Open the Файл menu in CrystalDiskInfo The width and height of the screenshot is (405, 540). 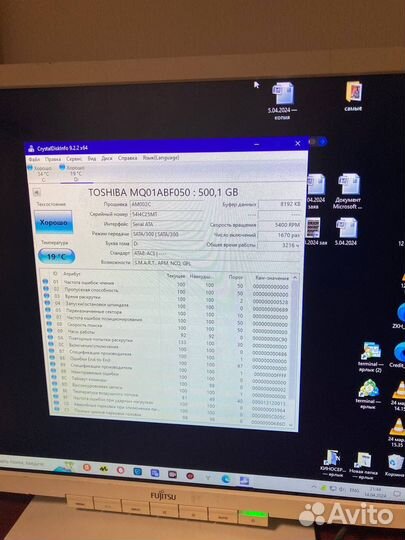(34, 159)
